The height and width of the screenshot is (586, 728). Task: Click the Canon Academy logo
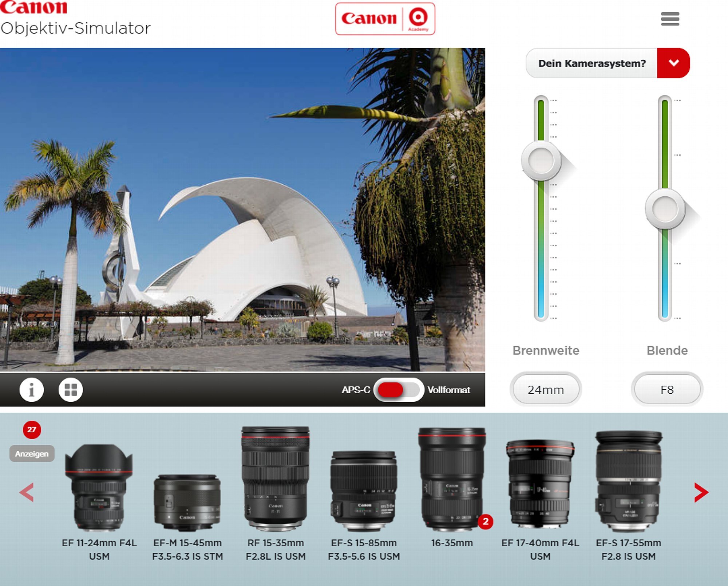[x=385, y=19]
